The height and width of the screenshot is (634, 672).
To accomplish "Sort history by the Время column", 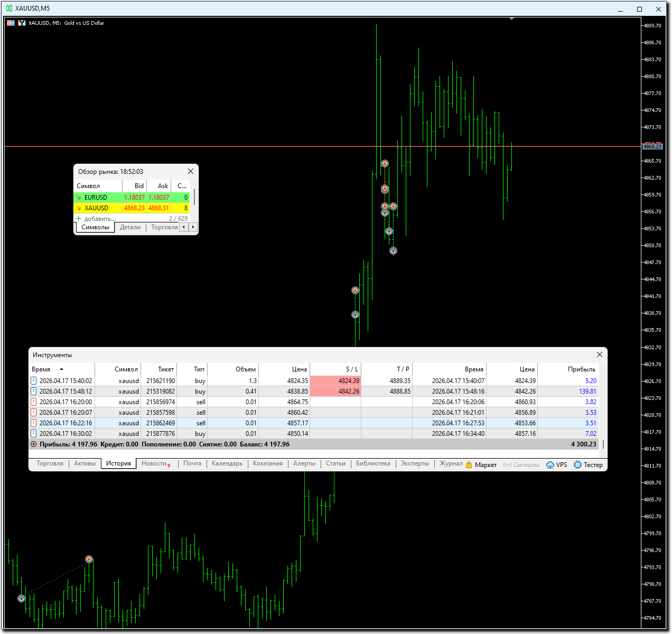I will tap(41, 369).
